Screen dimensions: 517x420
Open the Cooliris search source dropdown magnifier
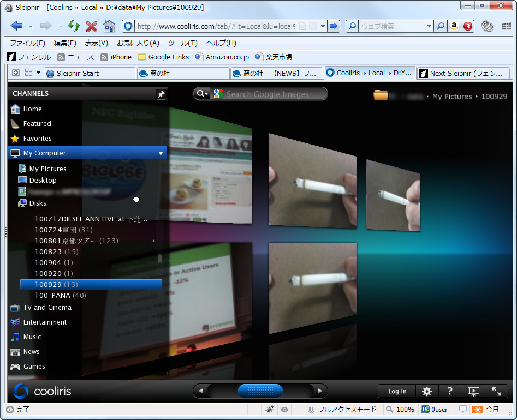(x=202, y=94)
